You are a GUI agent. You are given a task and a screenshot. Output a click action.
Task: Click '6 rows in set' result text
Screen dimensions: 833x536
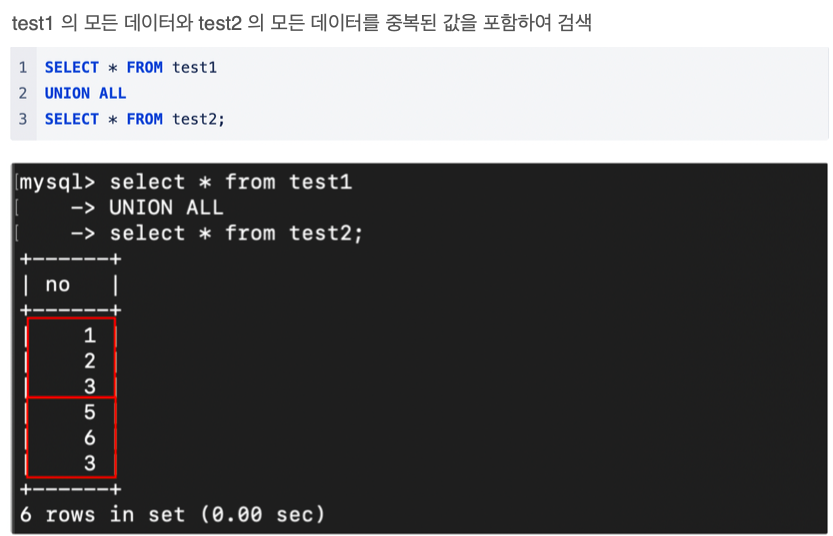click(x=103, y=514)
